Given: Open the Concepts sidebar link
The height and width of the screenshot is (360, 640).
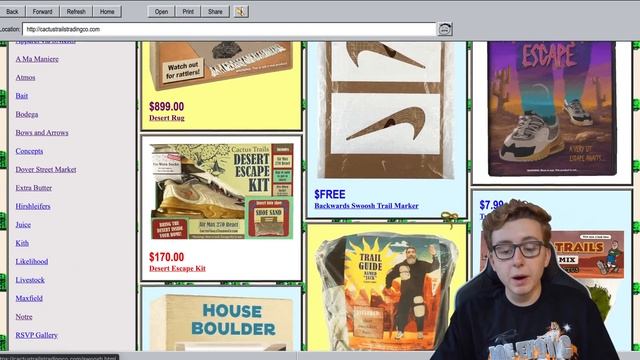Looking at the screenshot, I should point(29,151).
